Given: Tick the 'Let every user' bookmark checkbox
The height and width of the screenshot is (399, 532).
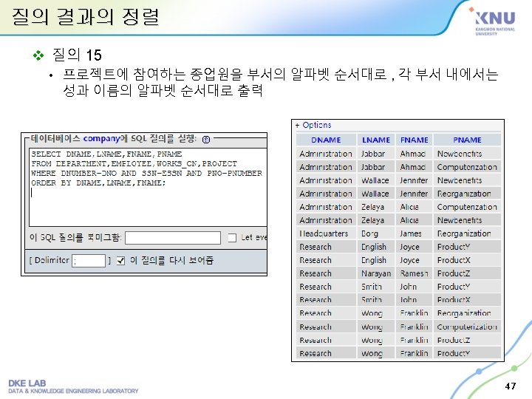Looking at the screenshot, I should pos(232,237).
